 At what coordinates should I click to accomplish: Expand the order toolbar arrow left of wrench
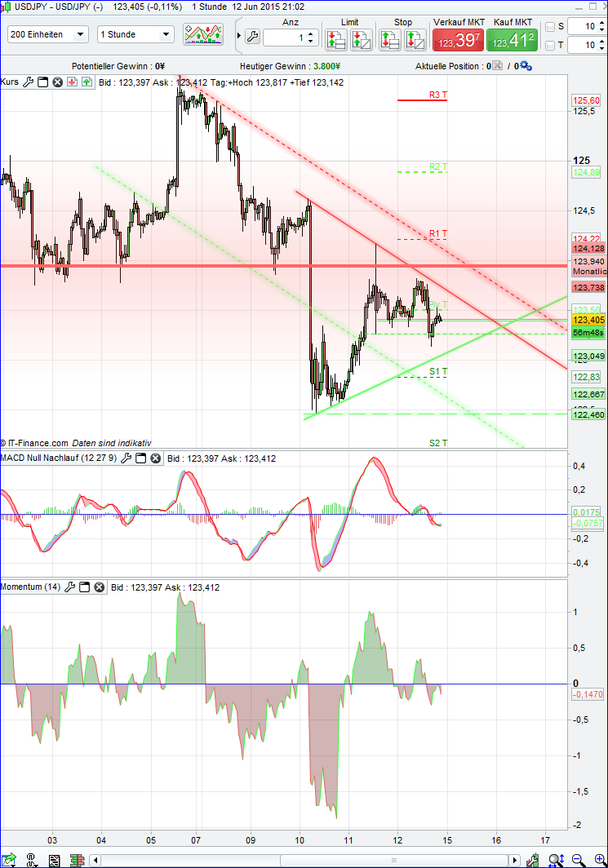[x=239, y=36]
